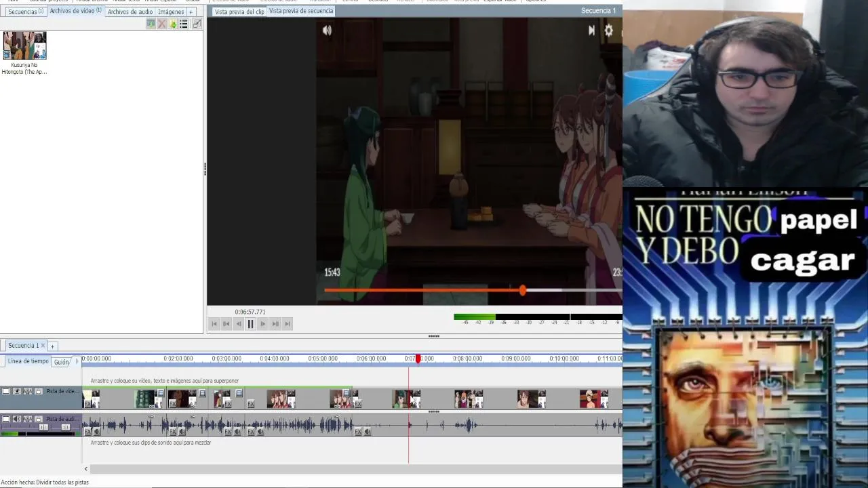Switch to the Secuencias tab
The height and width of the screenshot is (488, 868).
25,12
